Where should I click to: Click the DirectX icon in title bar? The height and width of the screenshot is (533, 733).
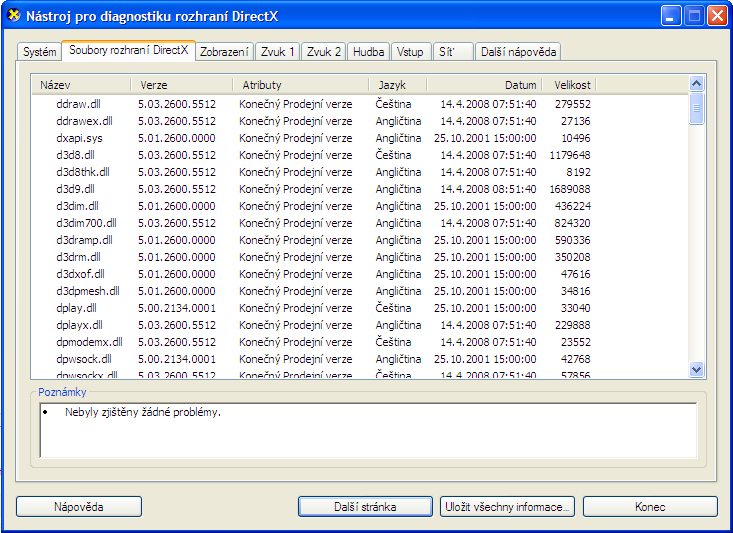pos(14,16)
